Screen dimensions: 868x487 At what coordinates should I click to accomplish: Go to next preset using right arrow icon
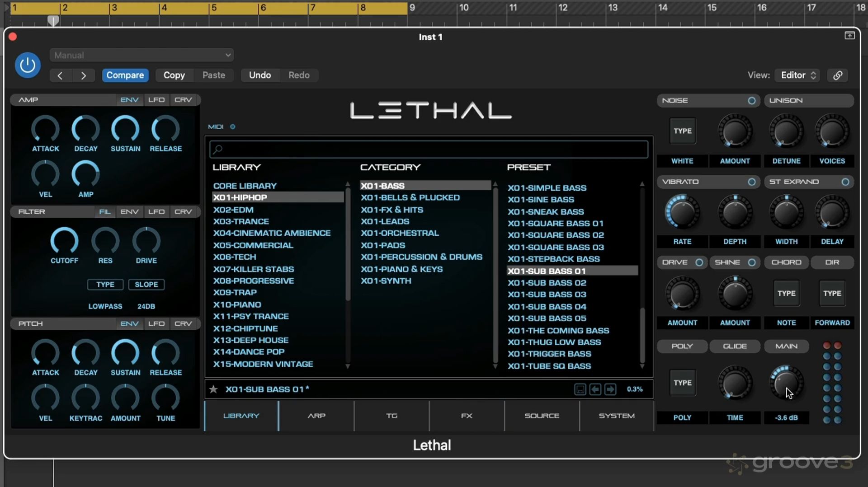[x=610, y=389]
